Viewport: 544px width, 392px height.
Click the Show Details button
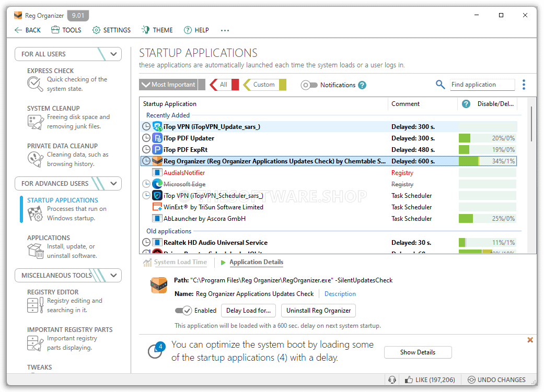[418, 352]
